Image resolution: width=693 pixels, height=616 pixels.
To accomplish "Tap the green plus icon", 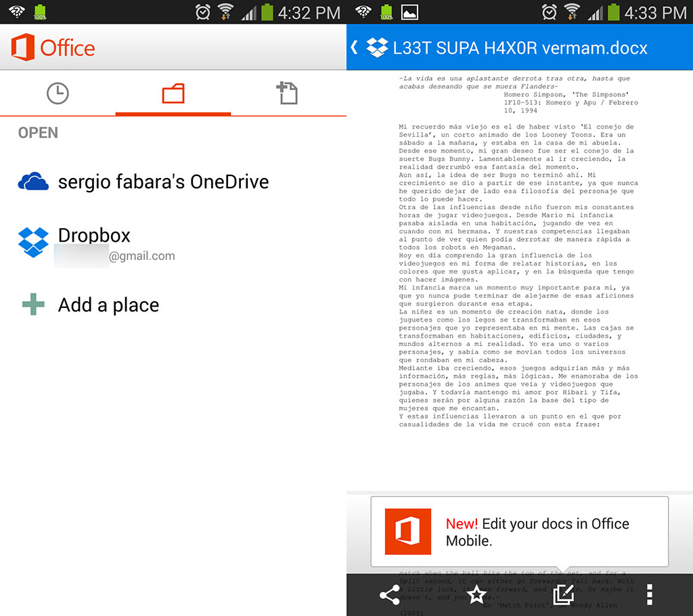I will (x=33, y=304).
